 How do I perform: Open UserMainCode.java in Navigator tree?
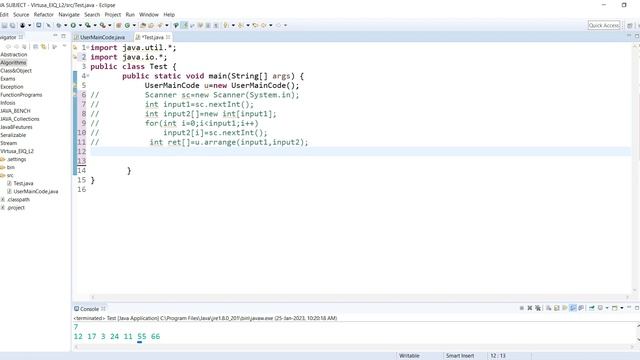(36, 191)
